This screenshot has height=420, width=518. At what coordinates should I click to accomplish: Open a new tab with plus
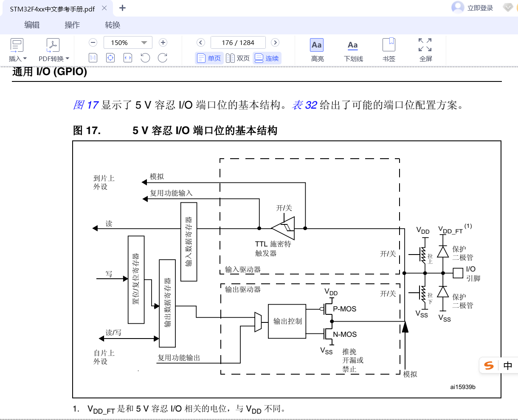122,8
